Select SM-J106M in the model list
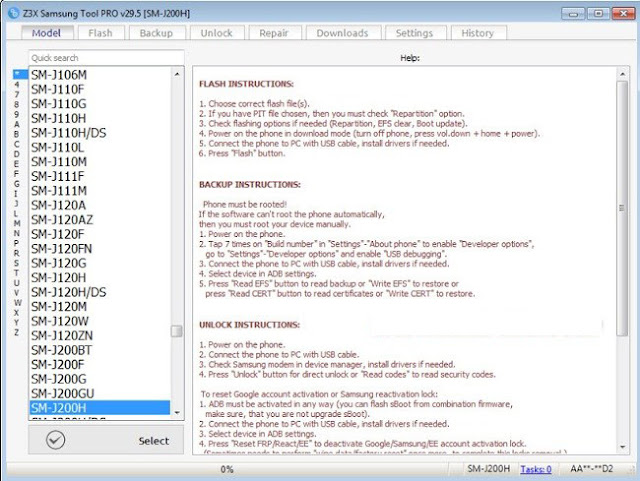This screenshot has width=640, height=481. (x=100, y=75)
